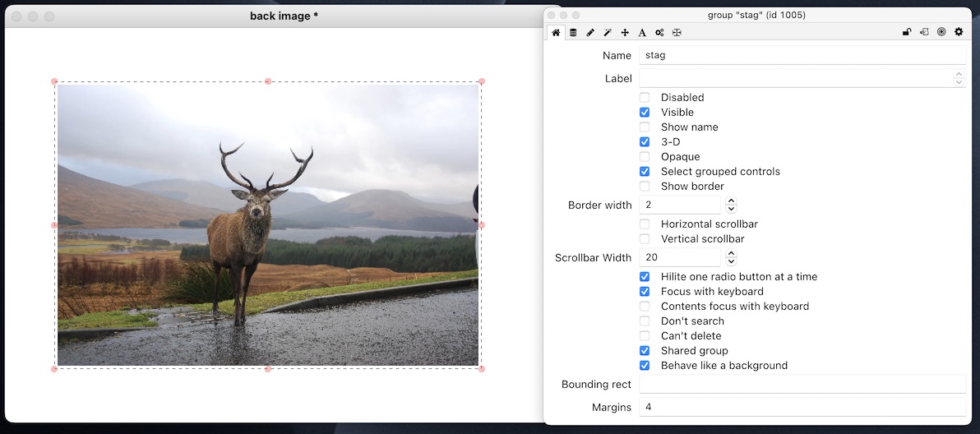Viewport: 980px width, 434px height.
Task: Toggle Behave like a background checkbox
Action: (x=645, y=366)
